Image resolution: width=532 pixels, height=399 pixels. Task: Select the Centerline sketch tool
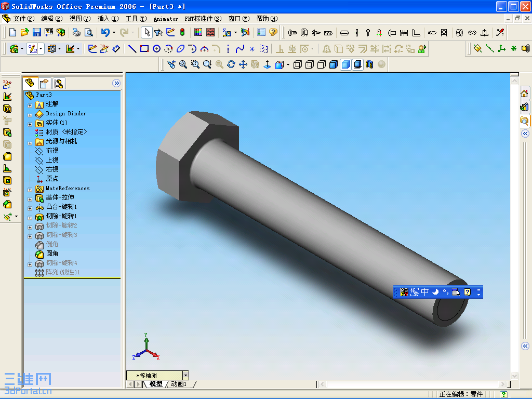pos(228,49)
